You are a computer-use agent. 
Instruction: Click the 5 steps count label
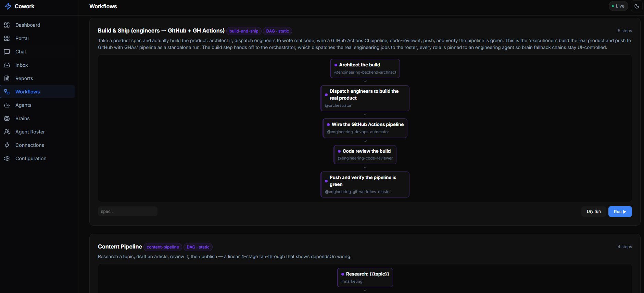pyautogui.click(x=625, y=31)
